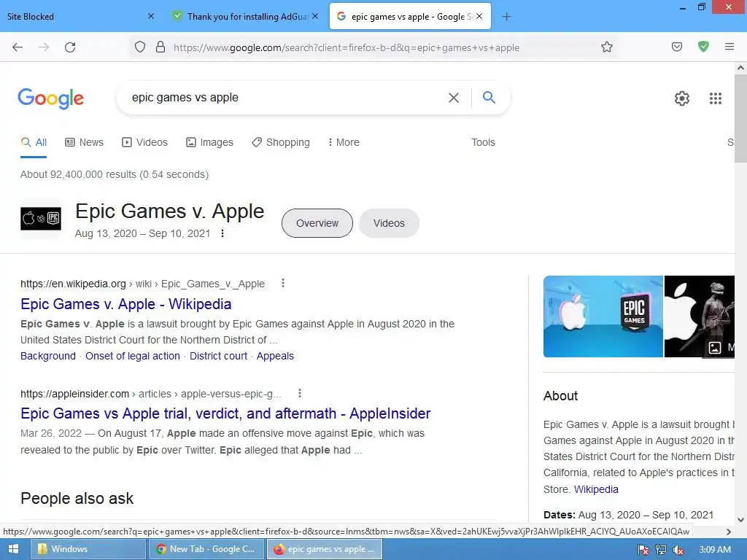Open Epic Games v. Apple - Wikipedia result
Image resolution: width=747 pixels, height=560 pixels.
click(x=125, y=304)
